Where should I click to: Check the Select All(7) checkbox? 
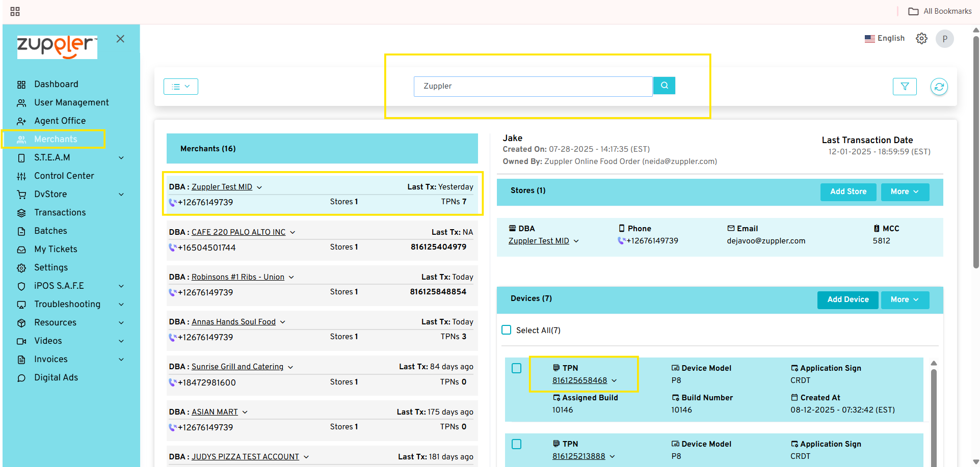[x=506, y=330]
